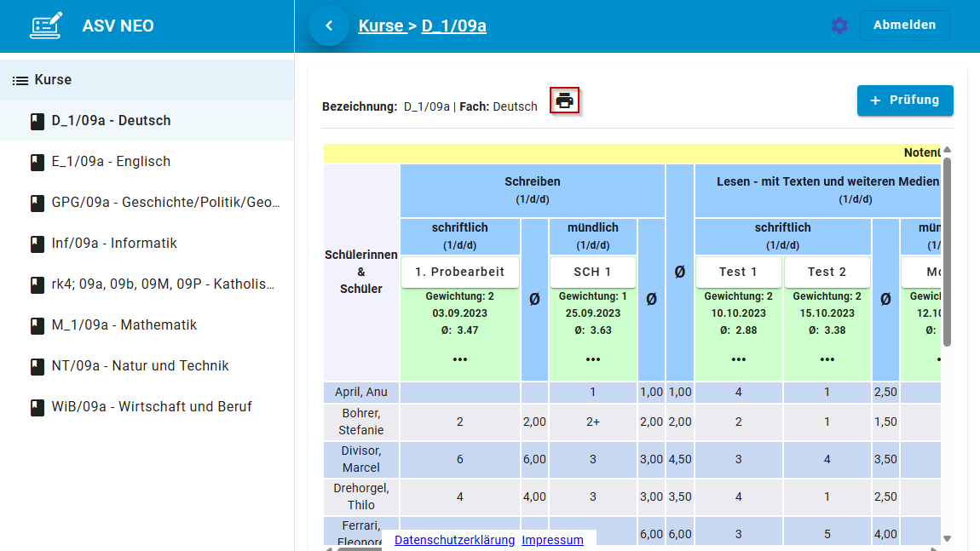
Task: Click the course icon beside Inf/09a Informatik
Action: click(37, 243)
